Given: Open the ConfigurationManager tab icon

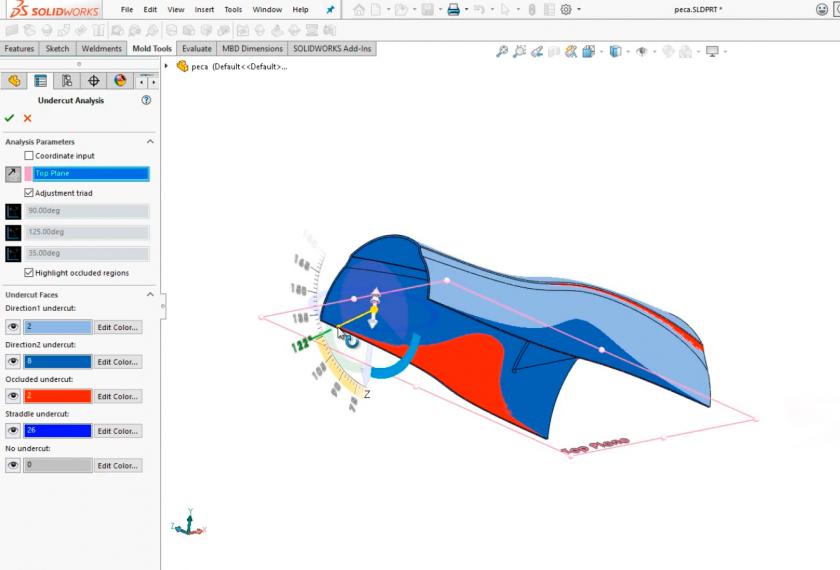Looking at the screenshot, I should 67,81.
